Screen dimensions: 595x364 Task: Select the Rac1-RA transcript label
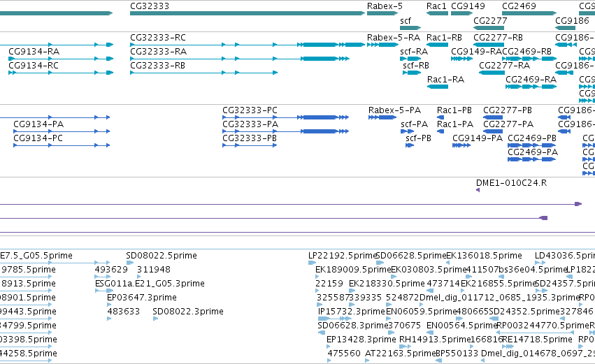pyautogui.click(x=445, y=80)
